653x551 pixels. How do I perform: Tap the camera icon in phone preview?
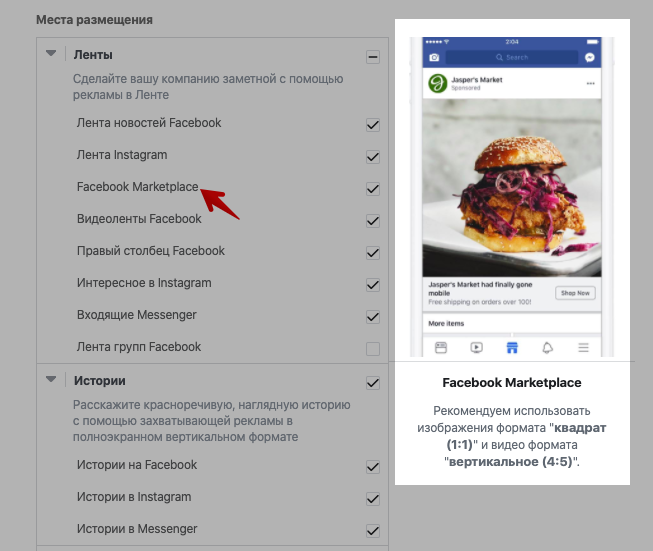[434, 57]
